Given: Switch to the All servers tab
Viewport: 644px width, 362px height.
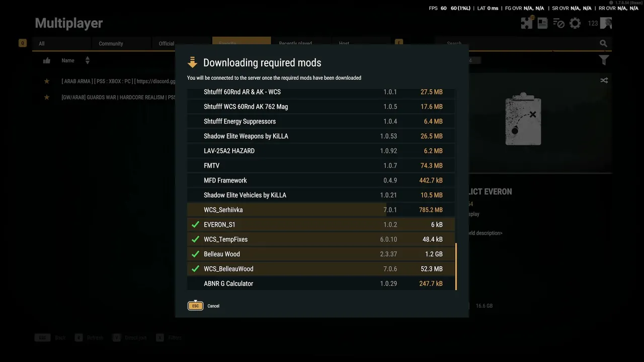Looking at the screenshot, I should pyautogui.click(x=62, y=44).
